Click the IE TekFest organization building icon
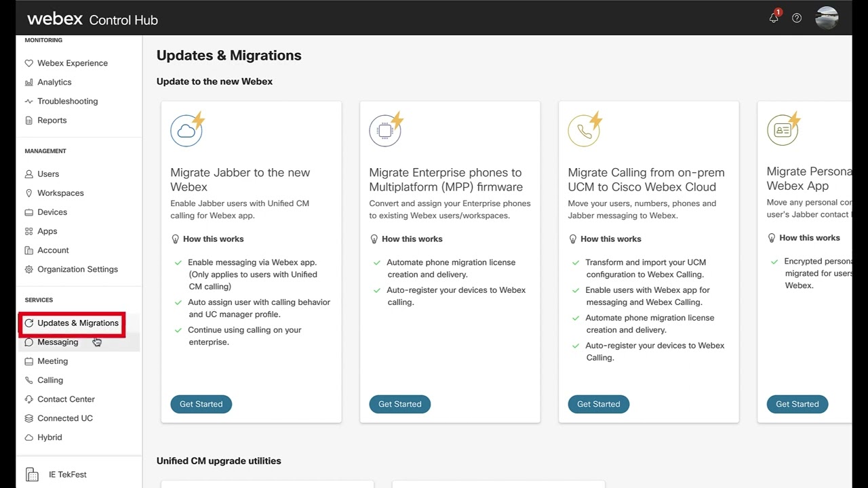The height and width of the screenshot is (488, 868). [32, 474]
